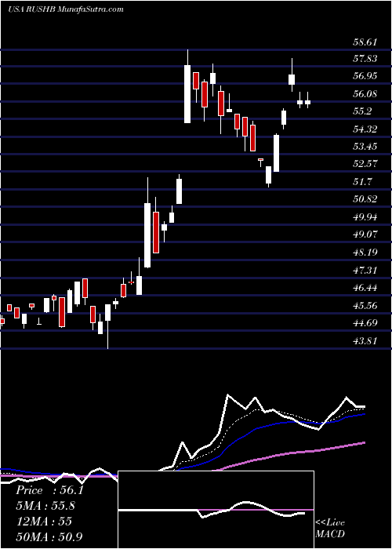This screenshot has height=549, width=392.
Task: Select the 44.69 price level label
Action: [365, 322]
